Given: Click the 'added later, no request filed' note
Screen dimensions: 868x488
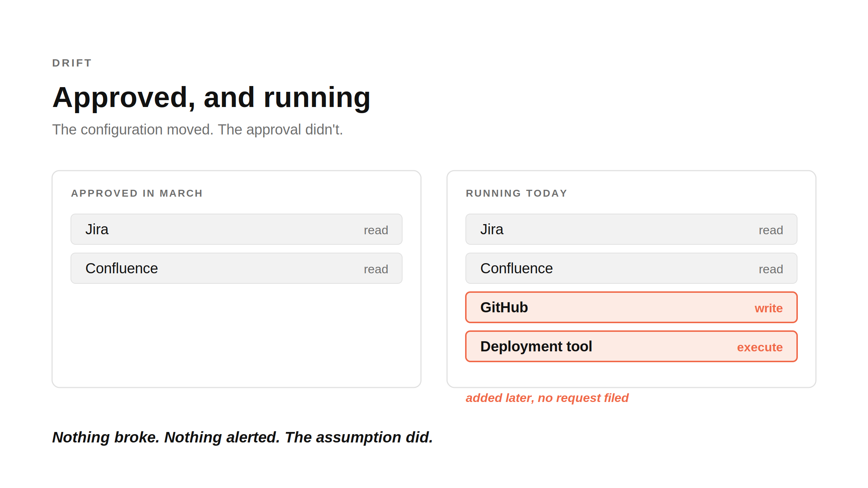Looking at the screenshot, I should point(547,398).
